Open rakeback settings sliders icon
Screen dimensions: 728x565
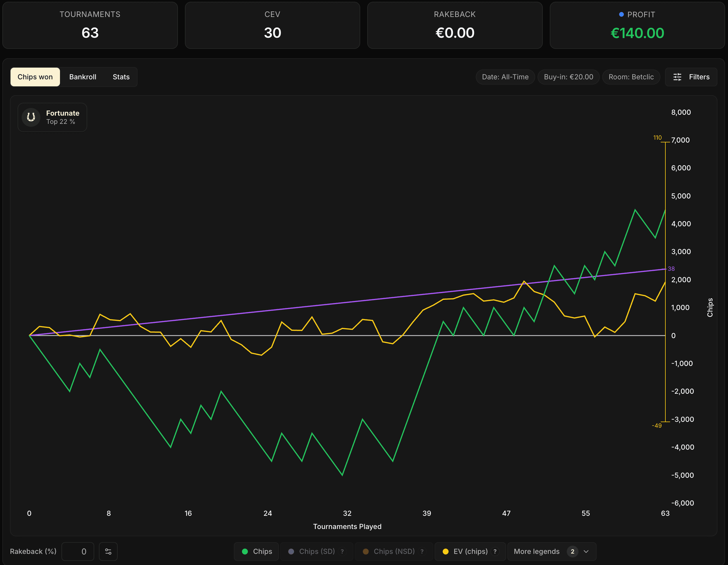tap(108, 551)
